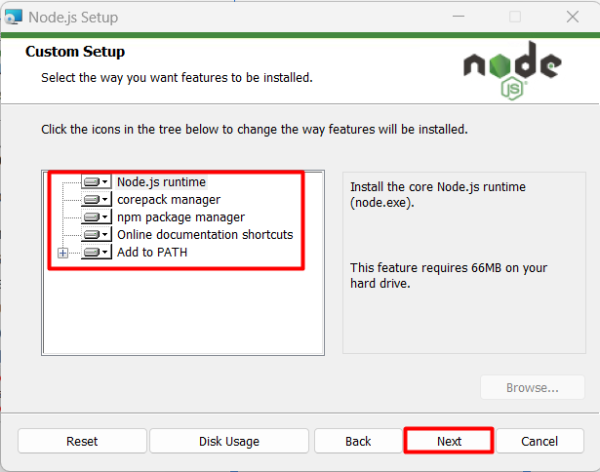Select corepack manager in the feature tree

168,200
